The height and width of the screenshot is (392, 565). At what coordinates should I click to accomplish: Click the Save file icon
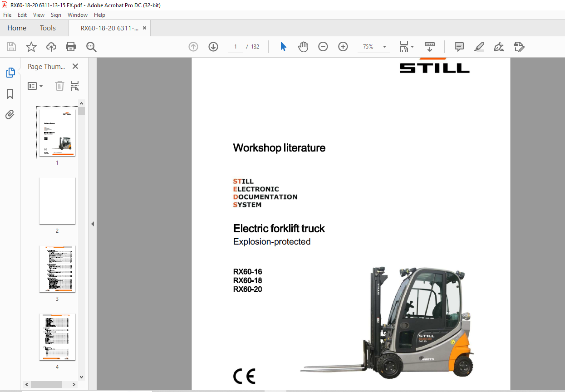coord(11,47)
